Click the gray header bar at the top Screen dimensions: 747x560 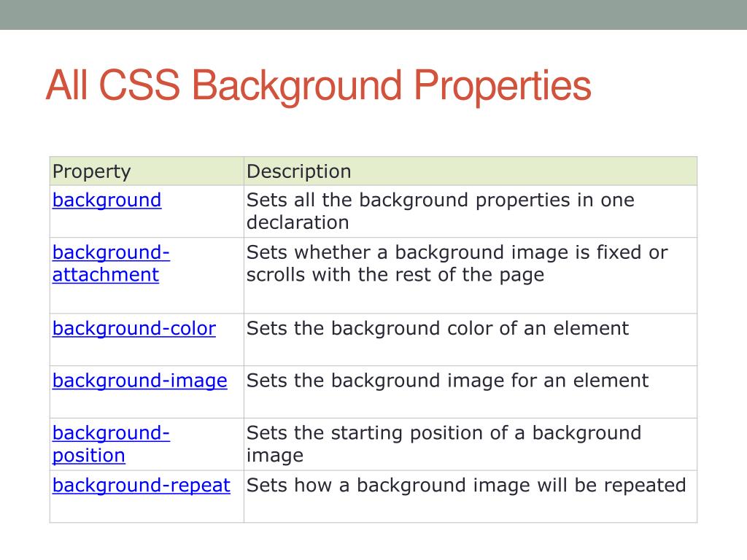click(373, 13)
